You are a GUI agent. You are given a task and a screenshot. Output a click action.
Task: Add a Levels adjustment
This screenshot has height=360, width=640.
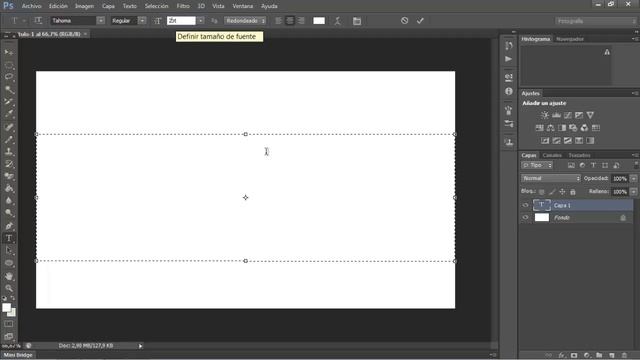point(556,115)
